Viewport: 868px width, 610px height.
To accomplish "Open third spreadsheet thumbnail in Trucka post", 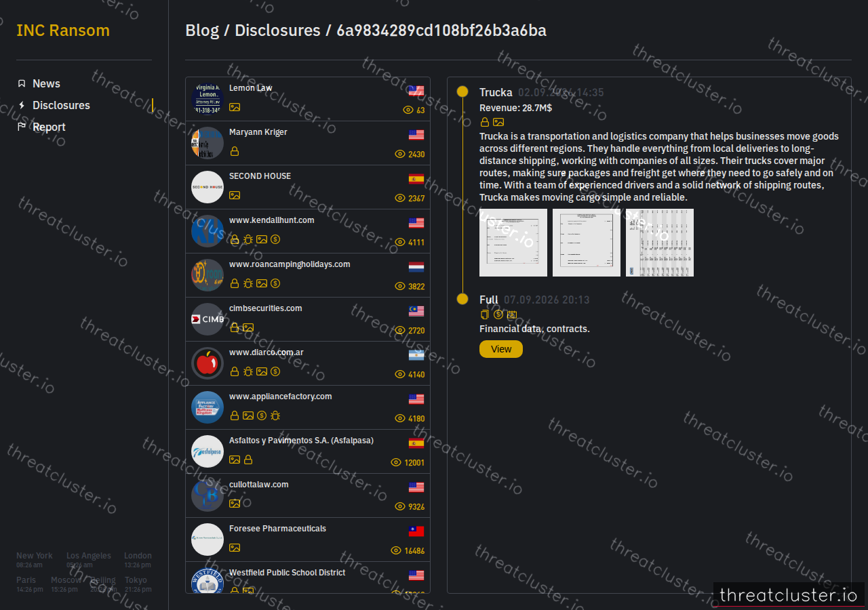I will [x=660, y=243].
